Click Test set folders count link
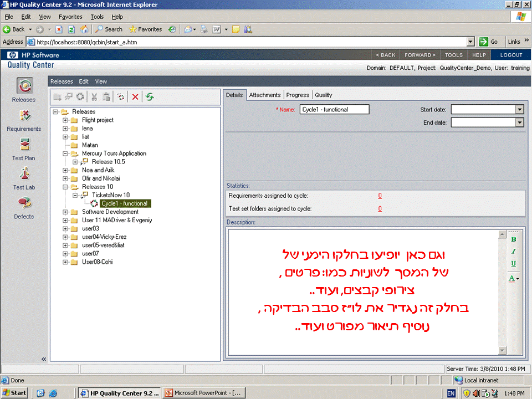This screenshot has width=532, height=399. tap(380, 209)
